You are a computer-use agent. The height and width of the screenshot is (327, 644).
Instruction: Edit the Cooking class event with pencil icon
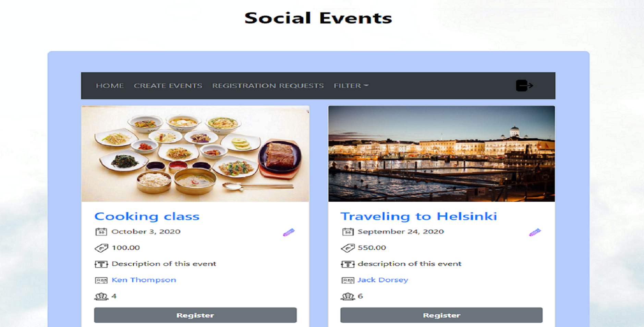point(289,232)
